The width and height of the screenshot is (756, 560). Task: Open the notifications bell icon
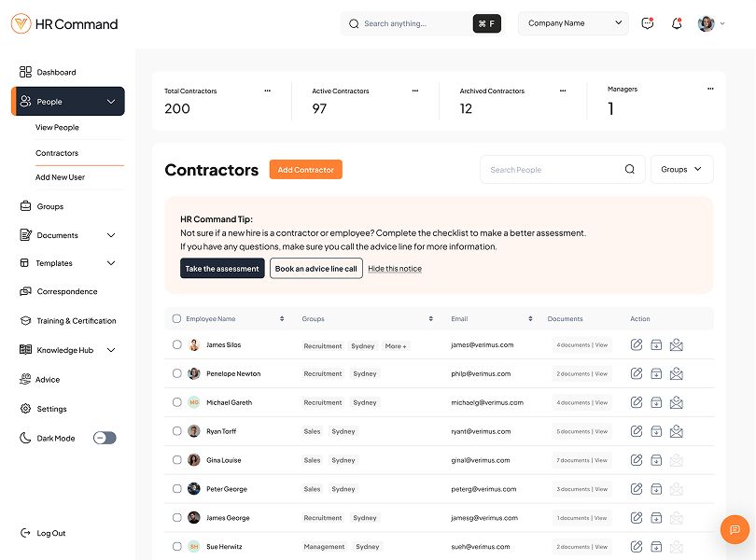click(677, 23)
